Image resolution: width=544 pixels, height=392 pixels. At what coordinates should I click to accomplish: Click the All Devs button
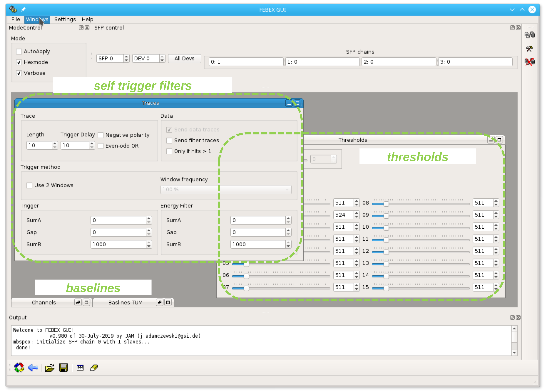[x=184, y=58]
